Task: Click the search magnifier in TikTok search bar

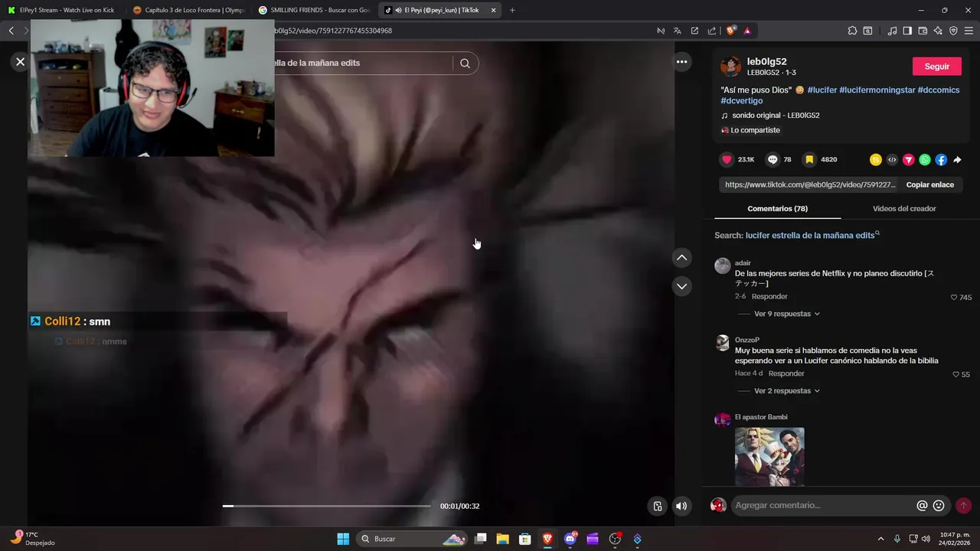Action: pyautogui.click(x=465, y=64)
